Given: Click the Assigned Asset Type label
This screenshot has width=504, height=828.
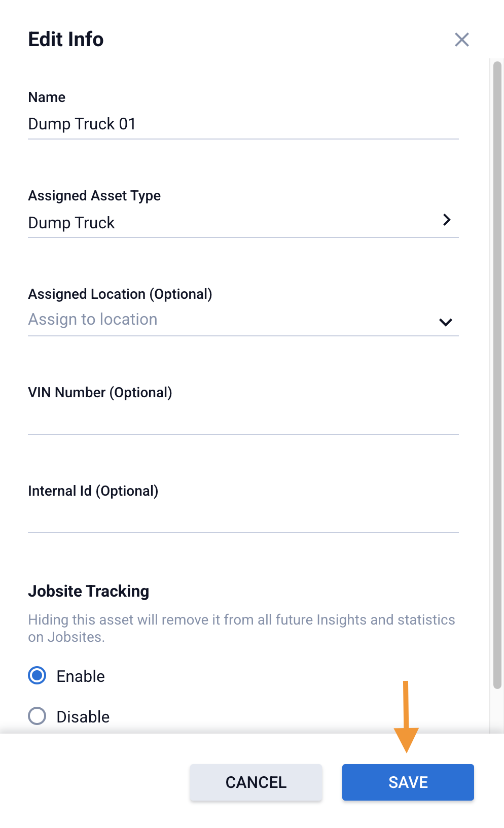Looking at the screenshot, I should [x=94, y=196].
